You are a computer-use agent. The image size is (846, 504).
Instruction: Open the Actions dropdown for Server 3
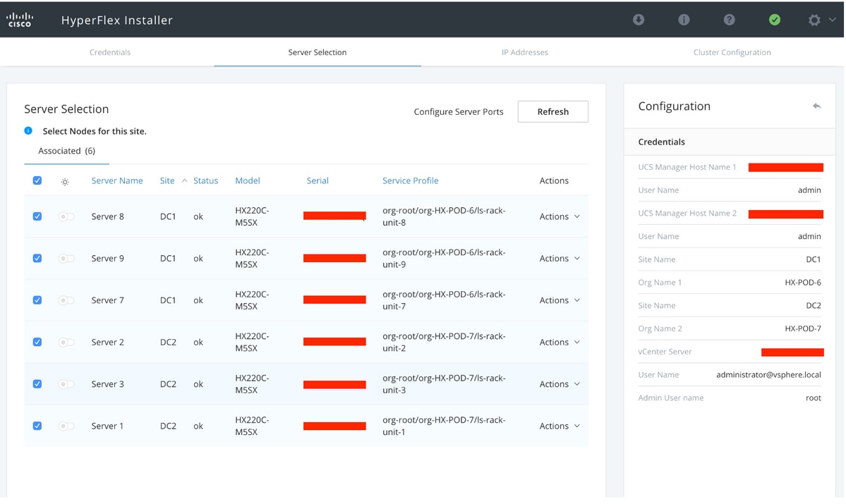(560, 383)
